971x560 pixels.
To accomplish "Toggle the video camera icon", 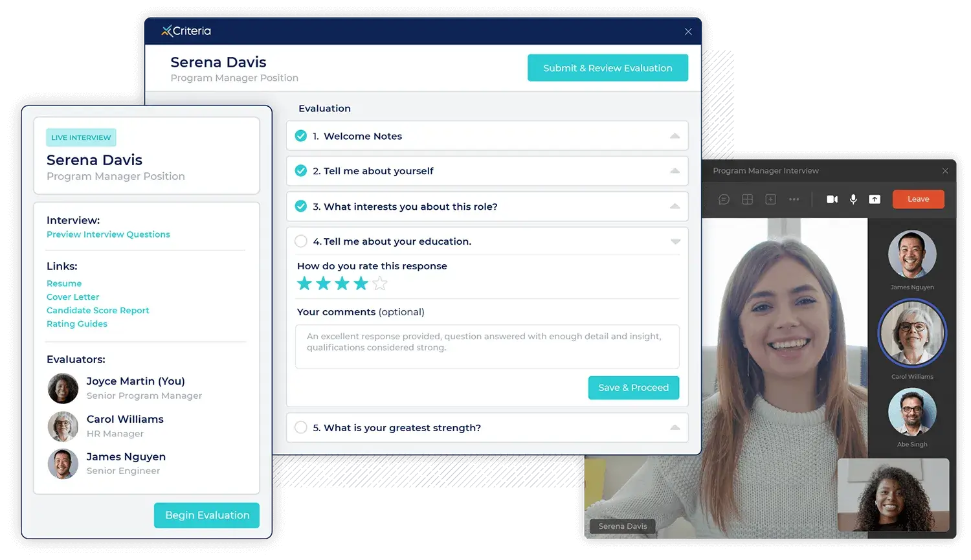I will [x=832, y=199].
